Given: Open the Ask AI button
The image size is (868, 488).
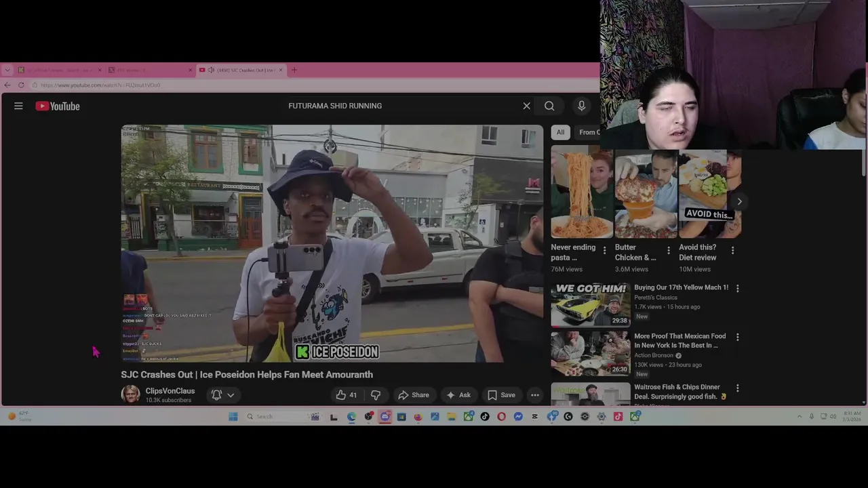Looking at the screenshot, I should click(x=458, y=395).
